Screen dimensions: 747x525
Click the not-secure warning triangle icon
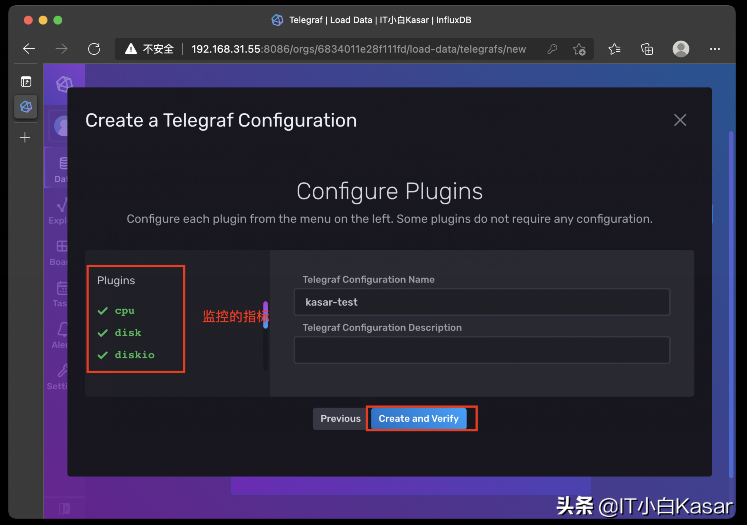point(131,49)
